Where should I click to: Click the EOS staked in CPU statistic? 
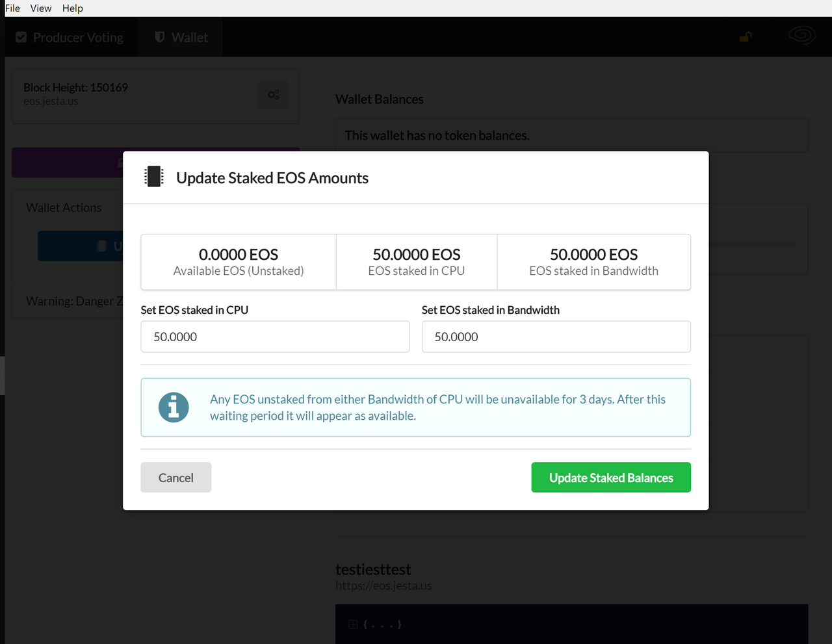pyautogui.click(x=416, y=262)
